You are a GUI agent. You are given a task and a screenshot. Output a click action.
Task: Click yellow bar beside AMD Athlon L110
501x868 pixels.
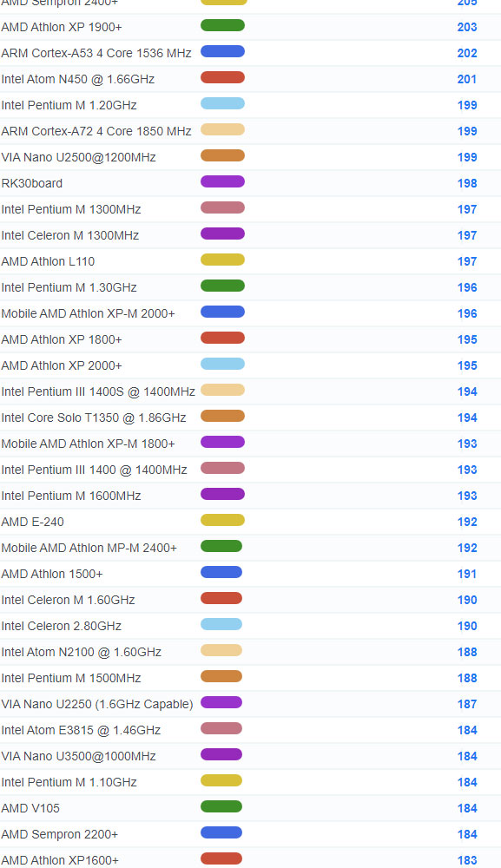tap(222, 259)
